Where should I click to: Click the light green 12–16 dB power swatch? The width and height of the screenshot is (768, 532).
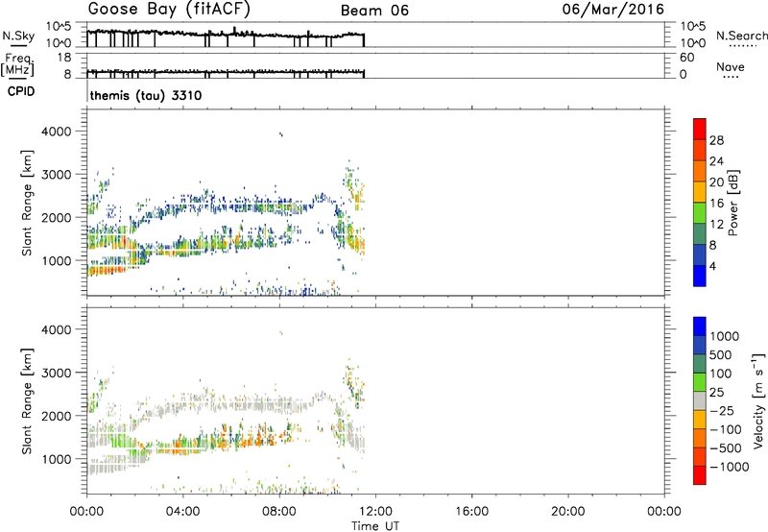(x=700, y=212)
